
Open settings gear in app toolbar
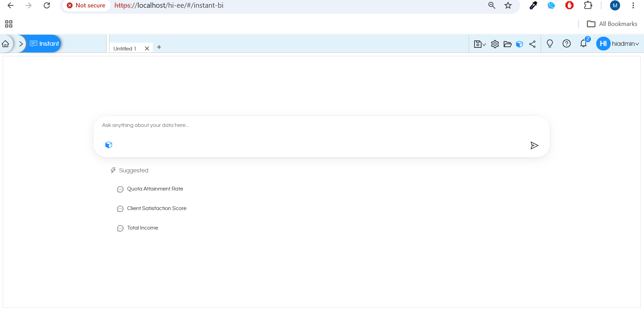tap(495, 44)
